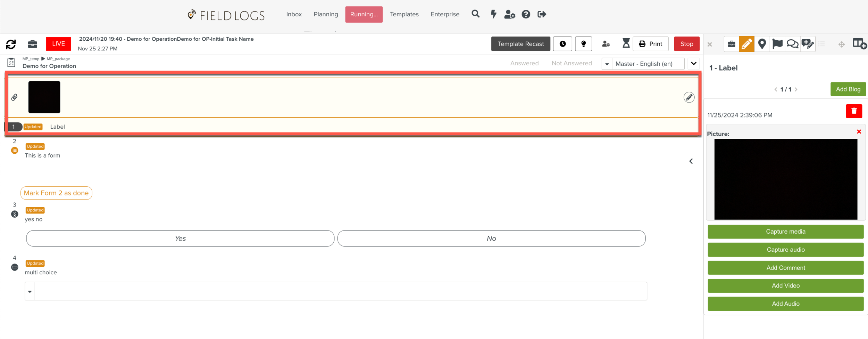This screenshot has width=868, height=339.
Task: Select the No answer option
Action: (491, 239)
